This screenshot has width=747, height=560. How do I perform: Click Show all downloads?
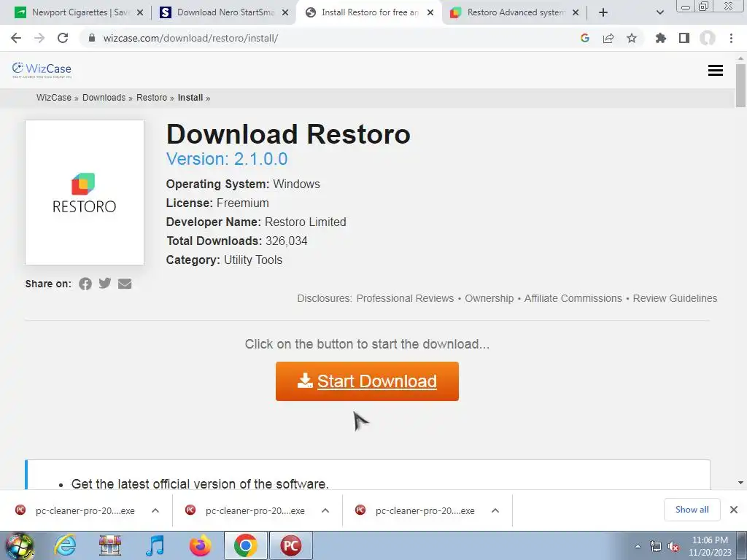[x=692, y=510]
